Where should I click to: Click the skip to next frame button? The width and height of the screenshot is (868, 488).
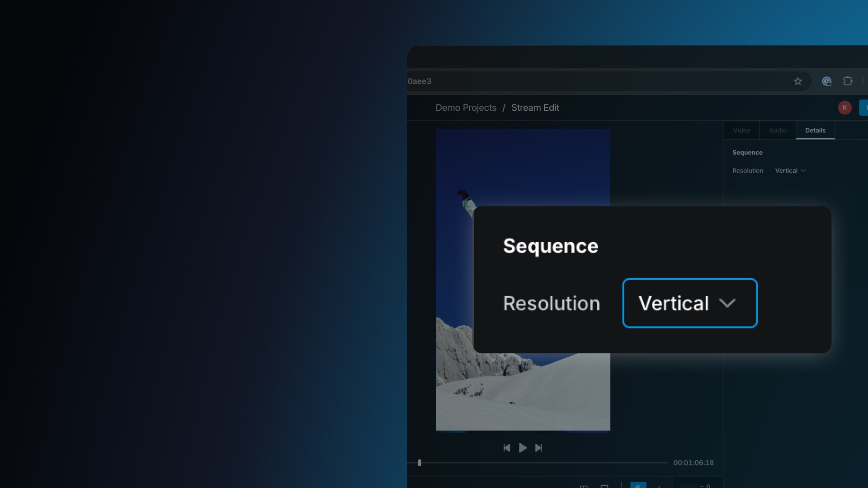coord(538,448)
